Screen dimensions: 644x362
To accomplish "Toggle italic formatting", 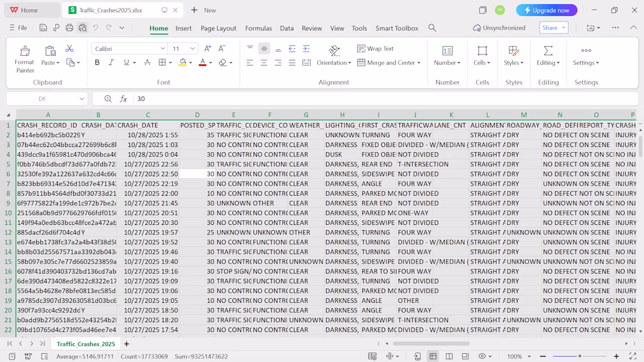I will pyautogui.click(x=111, y=63).
